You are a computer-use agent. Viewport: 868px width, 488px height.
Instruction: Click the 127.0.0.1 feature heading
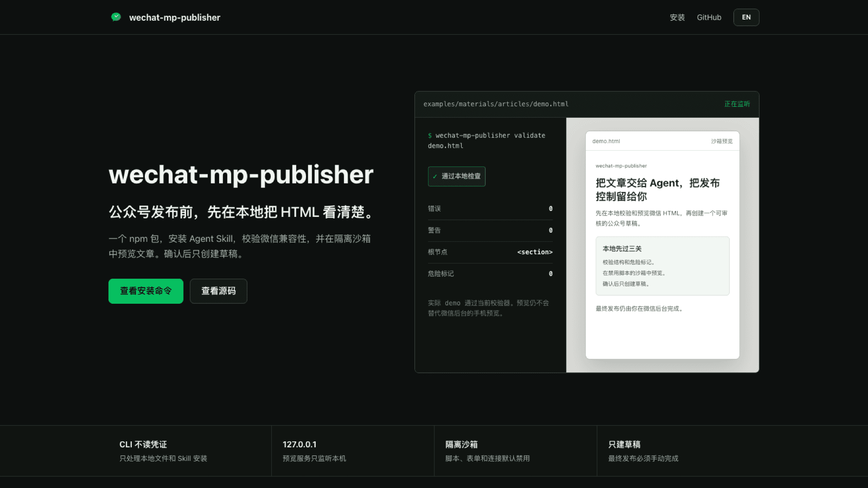[300, 444]
